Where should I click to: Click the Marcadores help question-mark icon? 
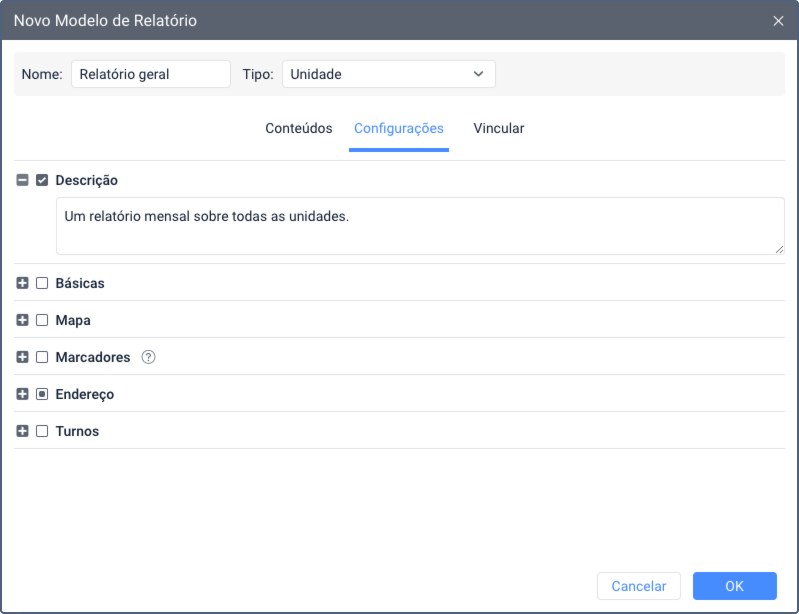pos(149,357)
